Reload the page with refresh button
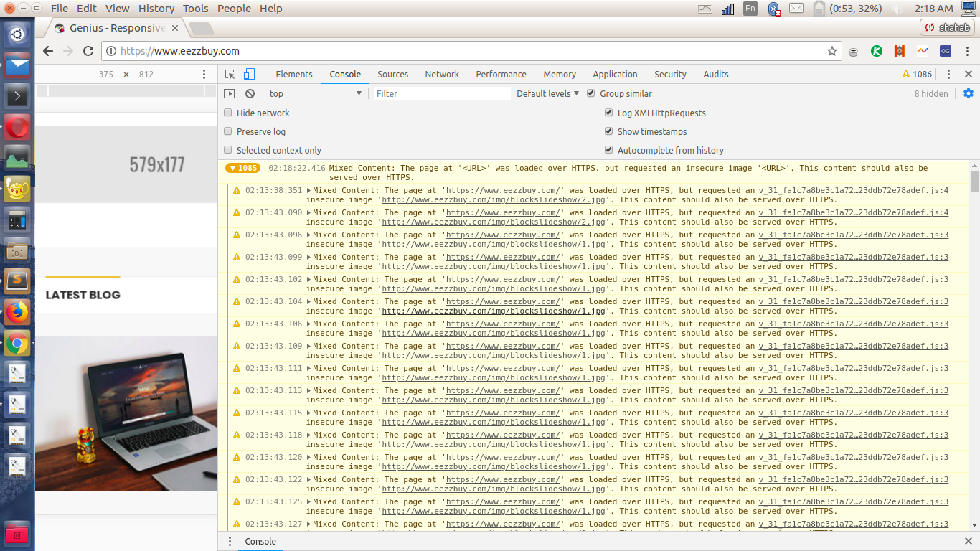Viewport: 980px width, 551px height. pos(88,51)
